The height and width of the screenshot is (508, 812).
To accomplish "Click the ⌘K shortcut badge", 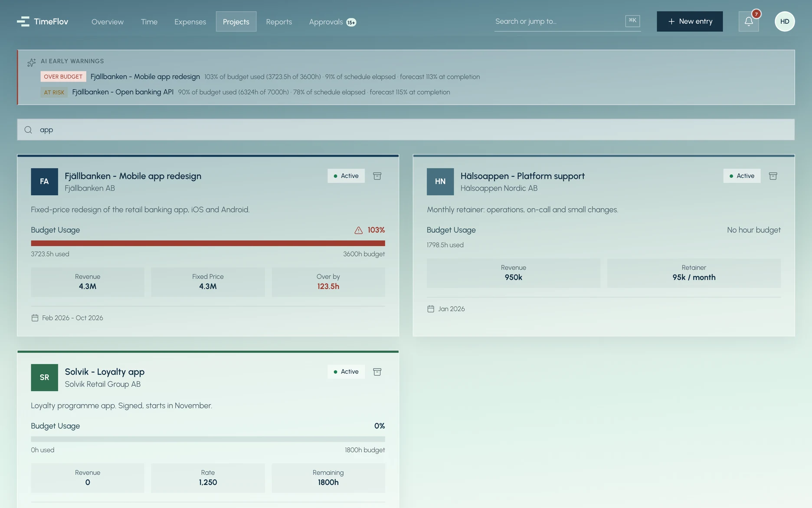I will [632, 21].
